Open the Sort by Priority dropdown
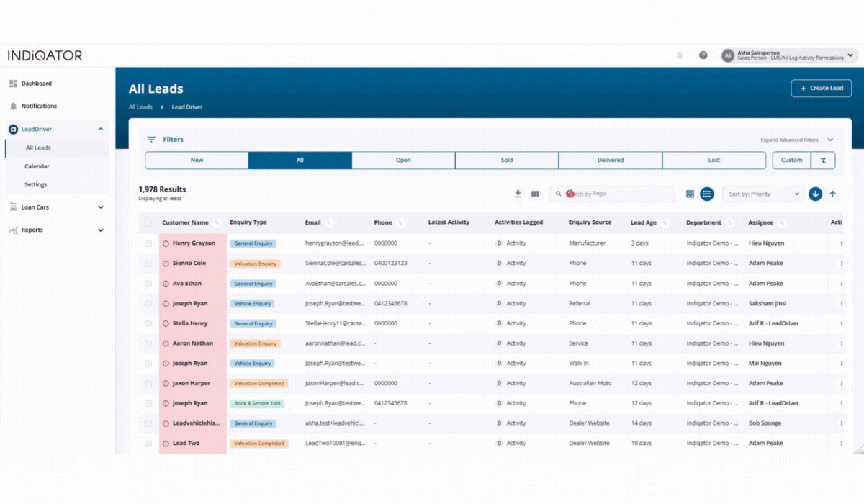This screenshot has height=504, width=864. tap(763, 194)
